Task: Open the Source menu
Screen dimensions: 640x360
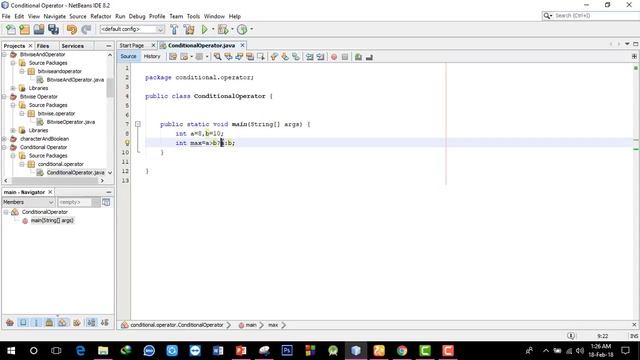Action: point(78,16)
